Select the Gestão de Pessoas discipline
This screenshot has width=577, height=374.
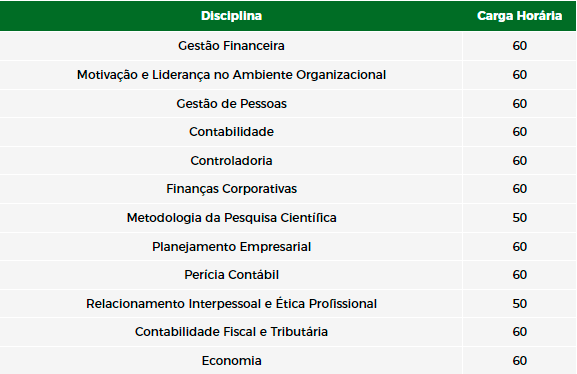pyautogui.click(x=231, y=103)
